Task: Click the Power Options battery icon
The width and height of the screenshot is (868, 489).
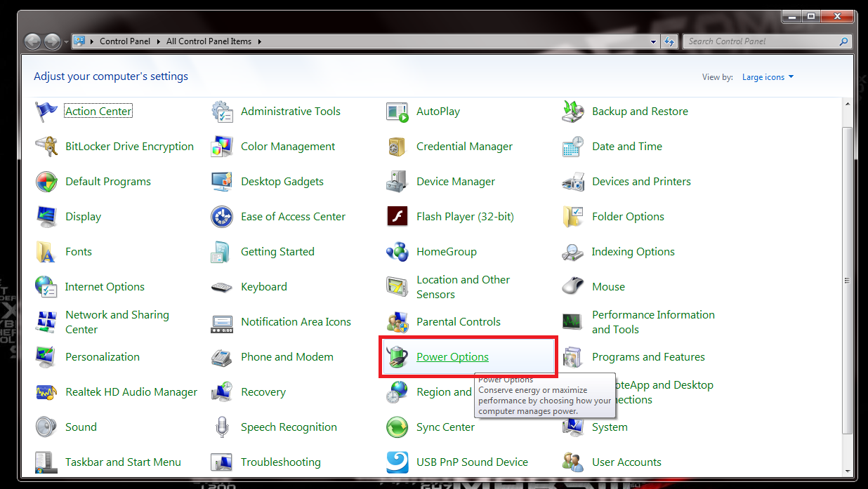Action: [397, 357]
